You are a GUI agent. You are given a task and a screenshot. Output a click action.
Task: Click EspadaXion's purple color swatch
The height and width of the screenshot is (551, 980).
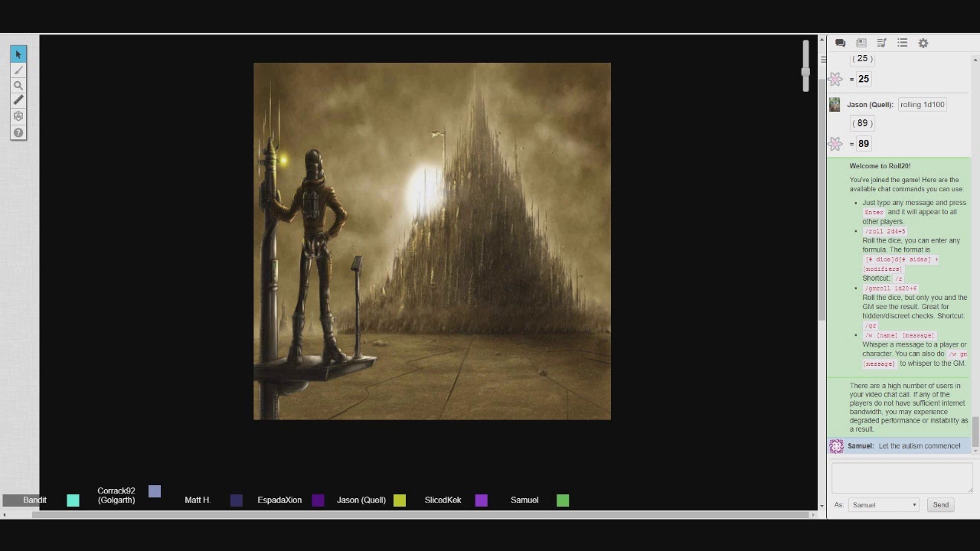pos(318,500)
